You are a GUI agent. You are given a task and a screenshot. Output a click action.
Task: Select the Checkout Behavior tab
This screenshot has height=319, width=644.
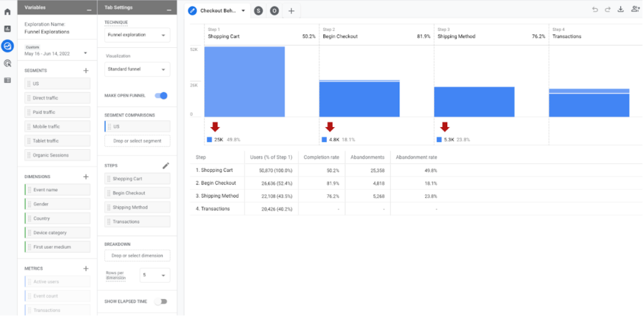coord(218,11)
